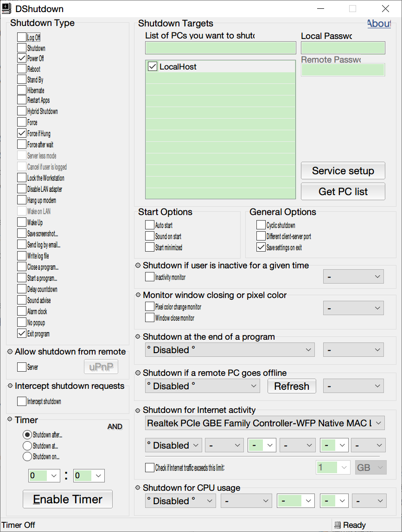This screenshot has width=402, height=532.
Task: Click indicator dot beside Monitor window closing heading
Action: click(x=138, y=295)
